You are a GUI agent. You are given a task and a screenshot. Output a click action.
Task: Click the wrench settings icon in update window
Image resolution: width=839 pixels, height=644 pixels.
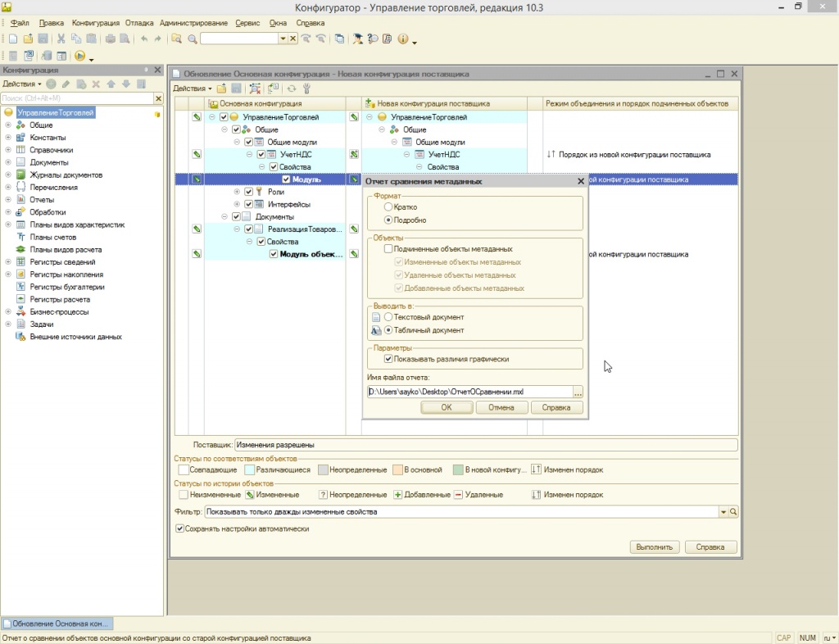tap(306, 88)
